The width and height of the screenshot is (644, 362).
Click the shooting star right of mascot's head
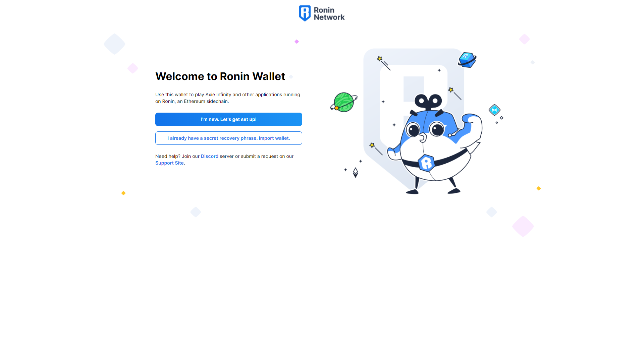[455, 94]
